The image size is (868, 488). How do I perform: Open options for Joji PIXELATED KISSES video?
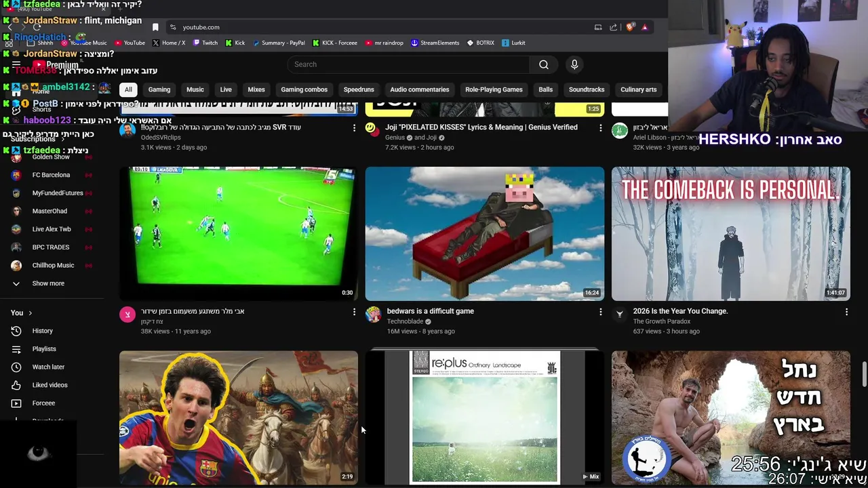[600, 127]
